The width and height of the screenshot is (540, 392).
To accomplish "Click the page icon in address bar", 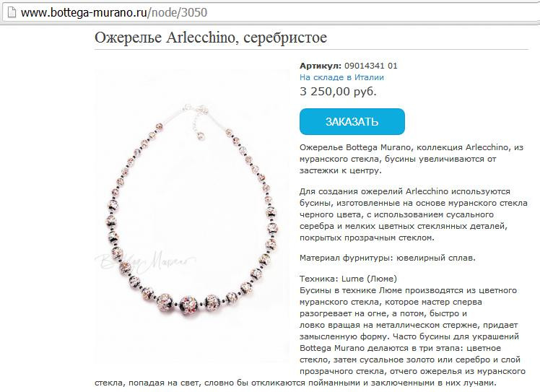I will click(12, 12).
